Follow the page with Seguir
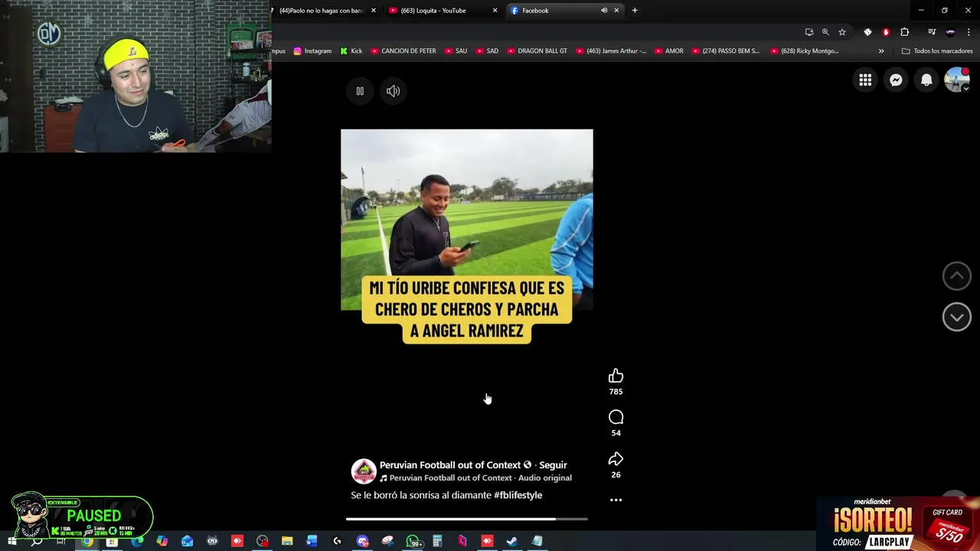Screen dimensions: 980x551 [x=553, y=465]
